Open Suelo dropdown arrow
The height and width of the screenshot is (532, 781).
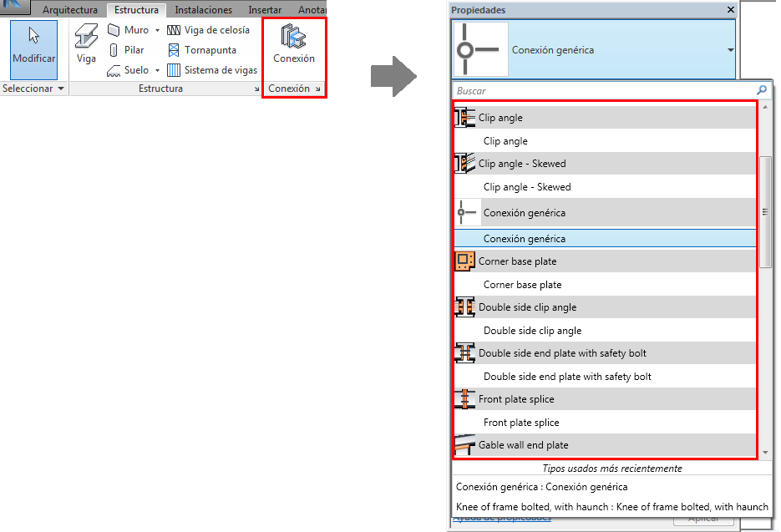[157, 70]
